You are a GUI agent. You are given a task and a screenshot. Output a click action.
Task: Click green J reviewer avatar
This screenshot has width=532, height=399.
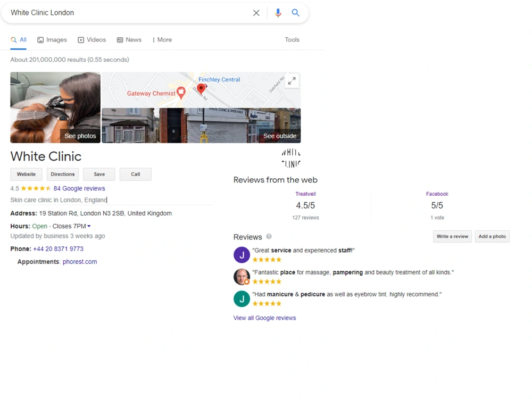[x=242, y=299]
